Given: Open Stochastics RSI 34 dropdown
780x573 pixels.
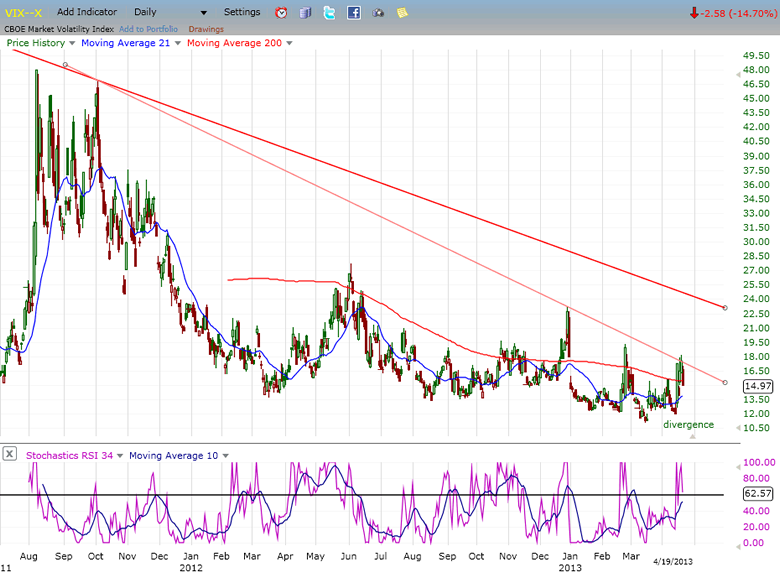Looking at the screenshot, I should pos(120,455).
